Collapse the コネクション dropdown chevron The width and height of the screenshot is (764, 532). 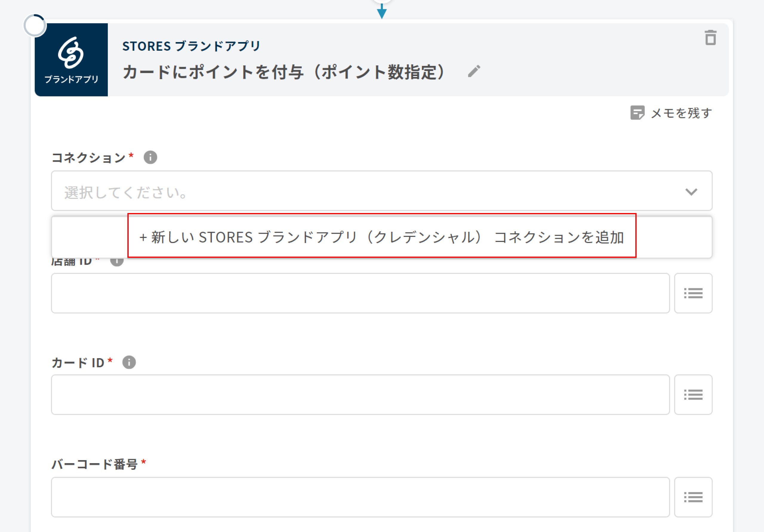[x=691, y=192]
